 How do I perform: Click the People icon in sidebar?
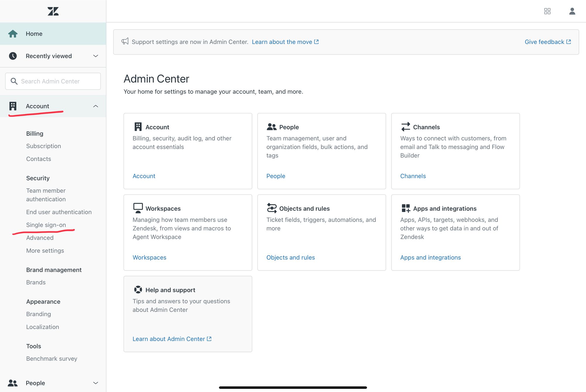click(13, 383)
